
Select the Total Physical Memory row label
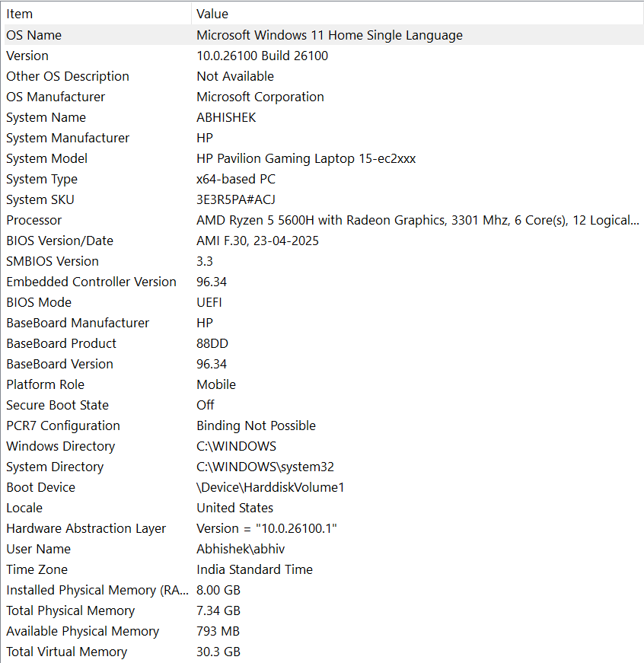point(71,610)
